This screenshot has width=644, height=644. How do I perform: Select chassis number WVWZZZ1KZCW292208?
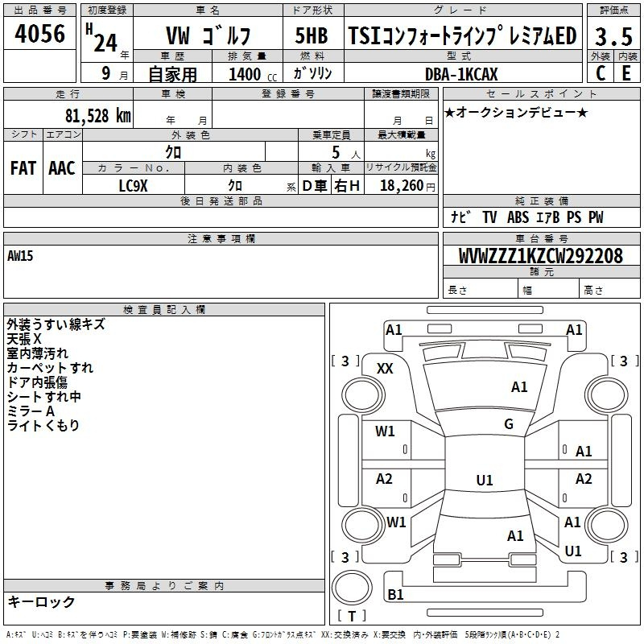pyautogui.click(x=540, y=256)
